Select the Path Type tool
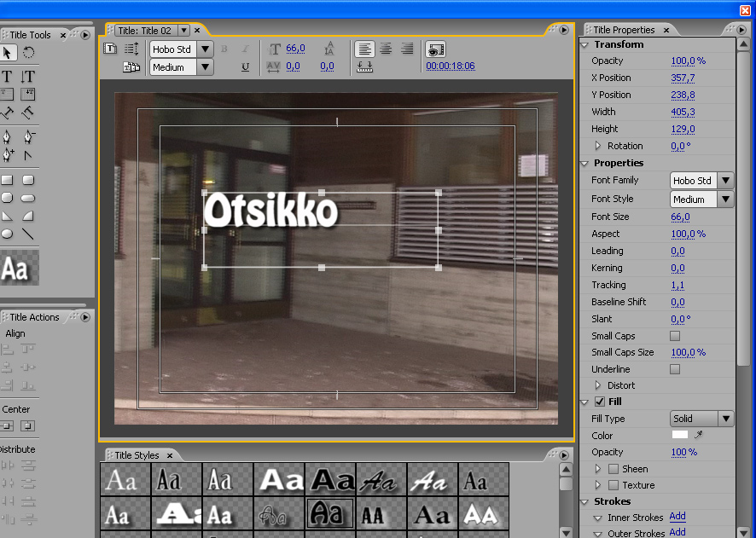The height and width of the screenshot is (538, 756). [x=7, y=113]
